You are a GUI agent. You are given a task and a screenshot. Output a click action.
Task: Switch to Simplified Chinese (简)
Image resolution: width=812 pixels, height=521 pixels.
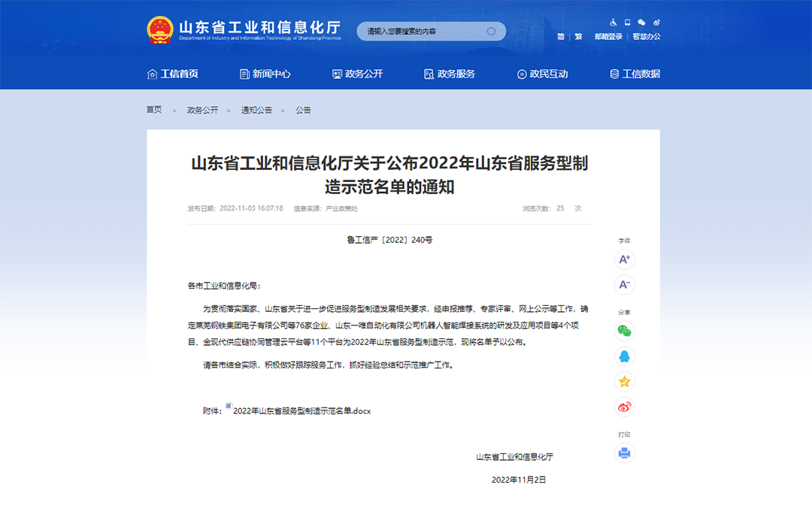[x=561, y=37]
